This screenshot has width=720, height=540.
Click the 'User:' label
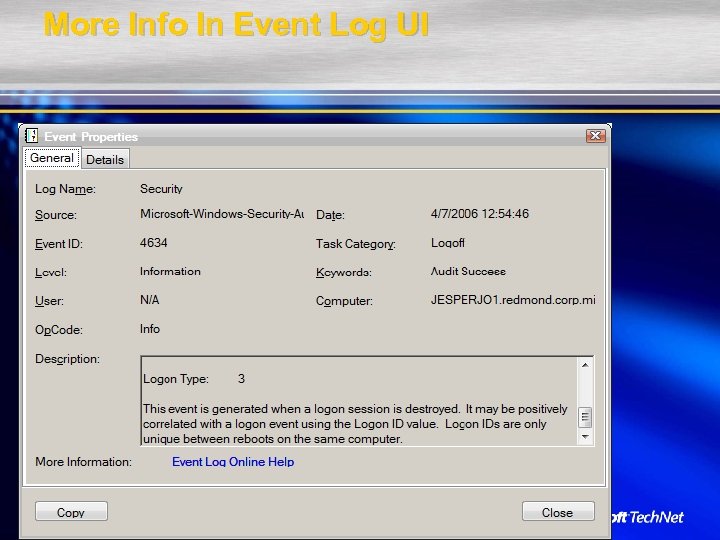click(x=49, y=301)
